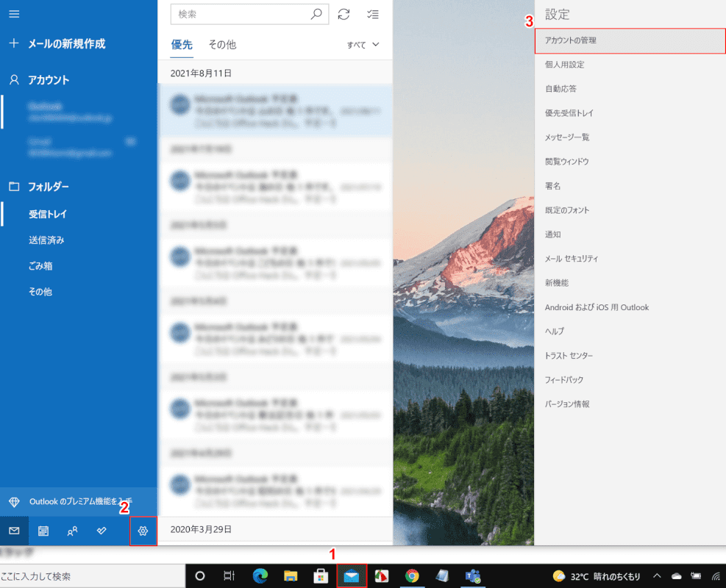
Task: Open the その他 folder entry in sidebar
Action: (40, 292)
